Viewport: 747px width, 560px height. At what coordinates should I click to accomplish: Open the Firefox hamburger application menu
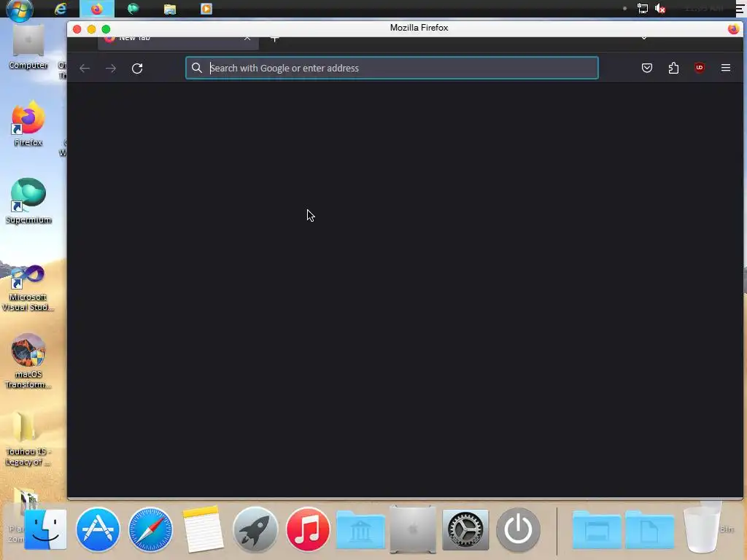tap(726, 68)
